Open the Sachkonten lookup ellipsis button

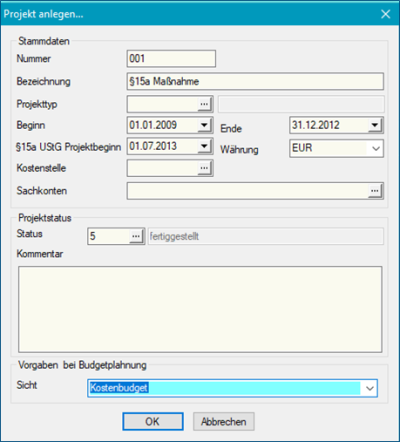tap(375, 191)
